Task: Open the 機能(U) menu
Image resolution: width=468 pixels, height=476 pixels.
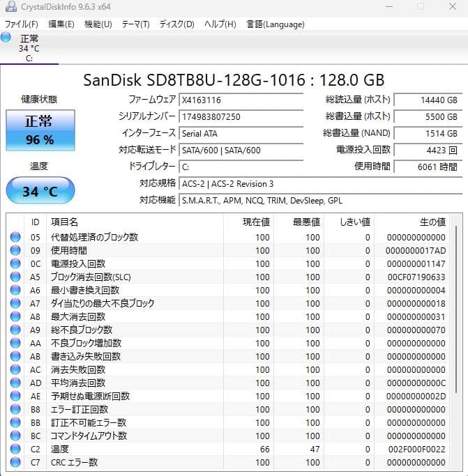Action: point(98,24)
